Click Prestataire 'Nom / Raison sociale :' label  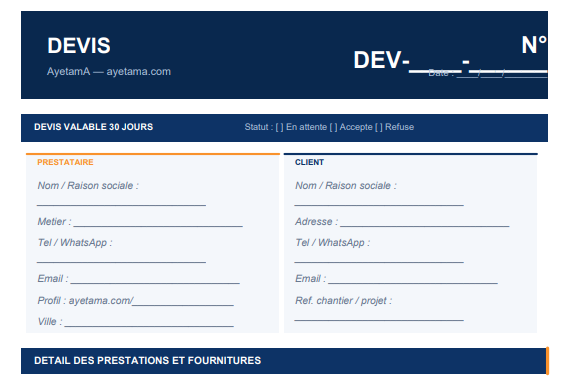tap(88, 186)
